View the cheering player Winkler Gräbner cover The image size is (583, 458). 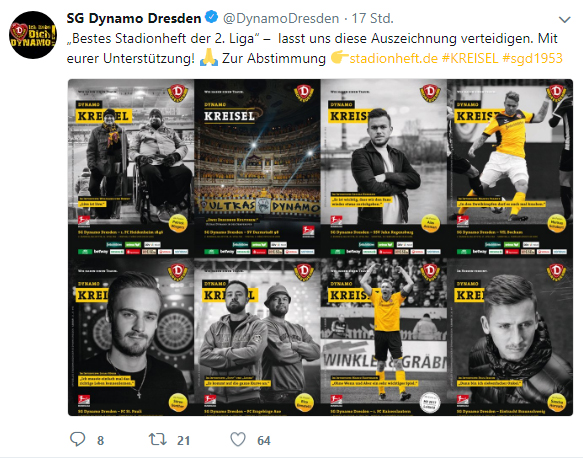pyautogui.click(x=384, y=337)
